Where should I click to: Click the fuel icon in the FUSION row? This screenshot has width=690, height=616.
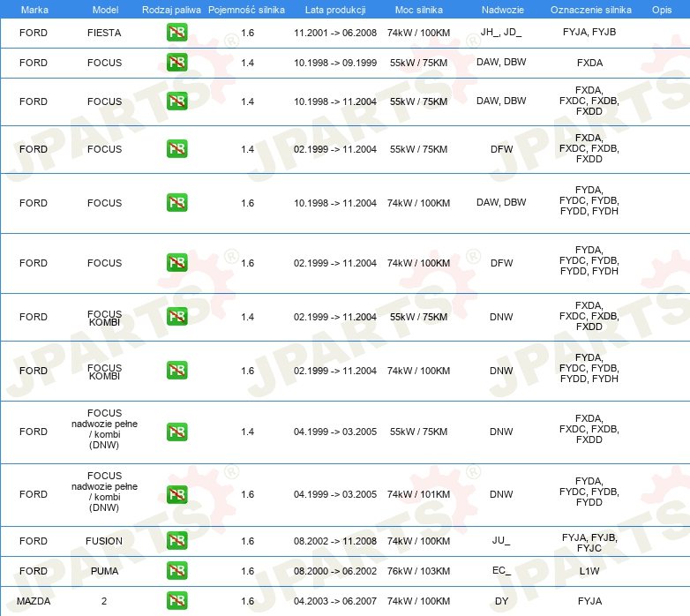coord(176,541)
